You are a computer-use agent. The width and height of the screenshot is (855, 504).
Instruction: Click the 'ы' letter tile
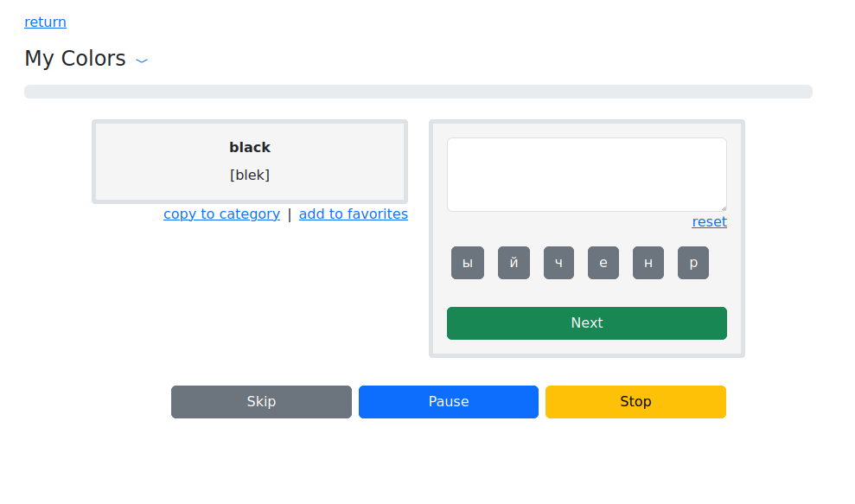point(468,263)
